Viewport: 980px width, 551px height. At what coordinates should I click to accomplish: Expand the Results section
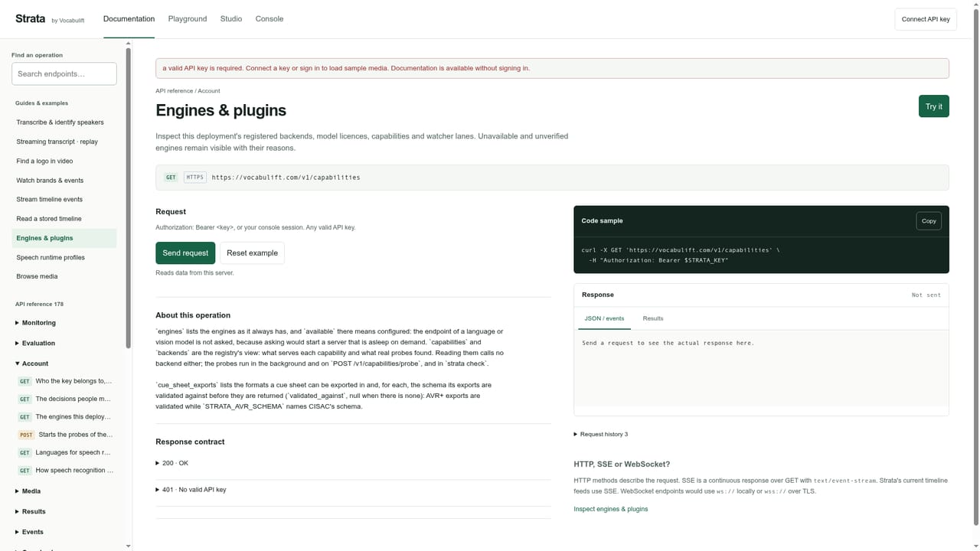coord(64,511)
